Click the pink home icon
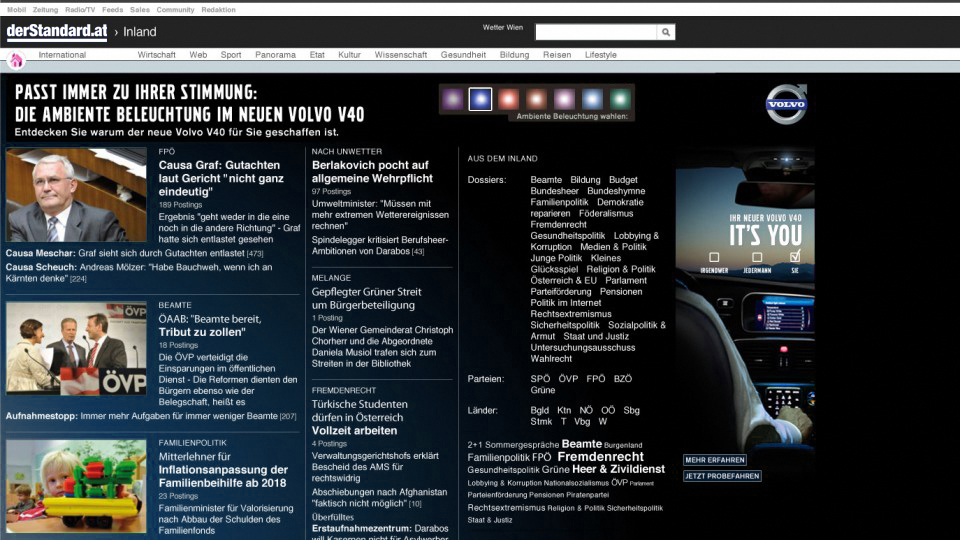Screen dimensions: 960x540 [x=15, y=60]
